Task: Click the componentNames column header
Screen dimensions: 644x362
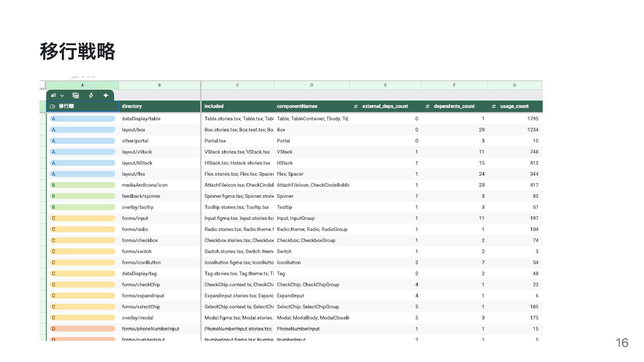Action: coord(297,106)
